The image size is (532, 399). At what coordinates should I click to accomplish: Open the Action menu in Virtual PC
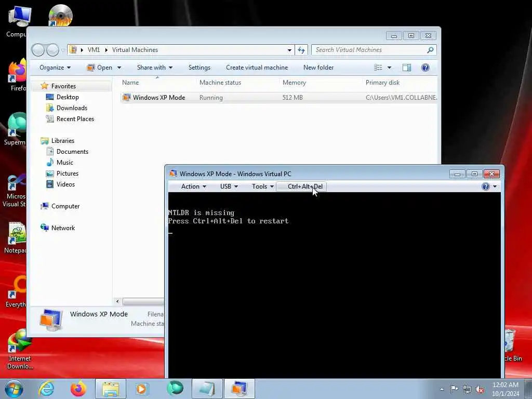pos(193,187)
